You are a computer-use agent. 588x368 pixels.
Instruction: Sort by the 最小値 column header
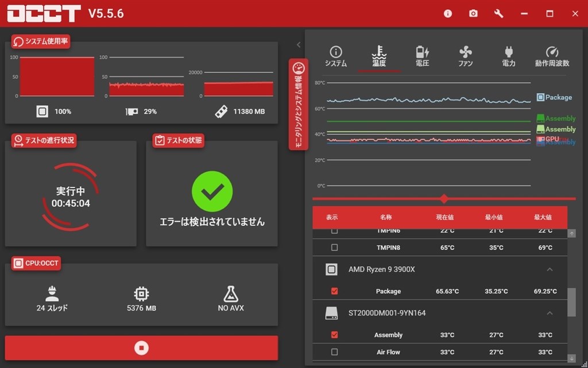coord(494,217)
